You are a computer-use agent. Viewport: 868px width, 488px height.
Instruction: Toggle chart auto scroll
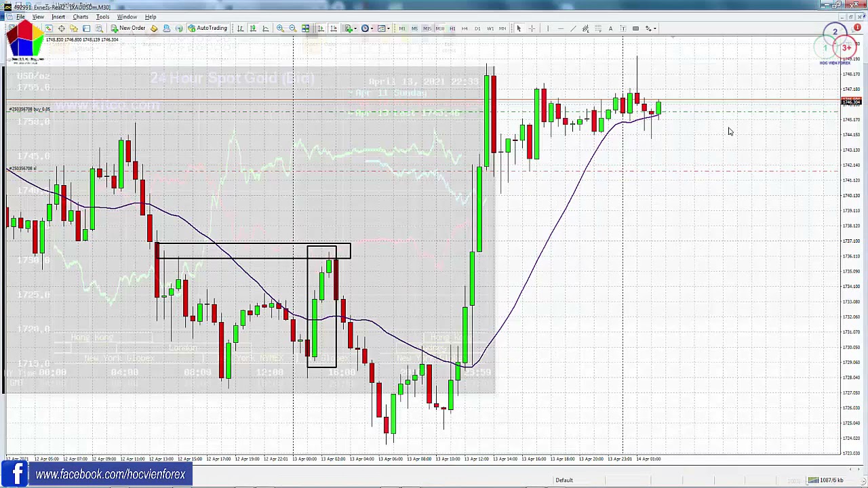[x=320, y=28]
